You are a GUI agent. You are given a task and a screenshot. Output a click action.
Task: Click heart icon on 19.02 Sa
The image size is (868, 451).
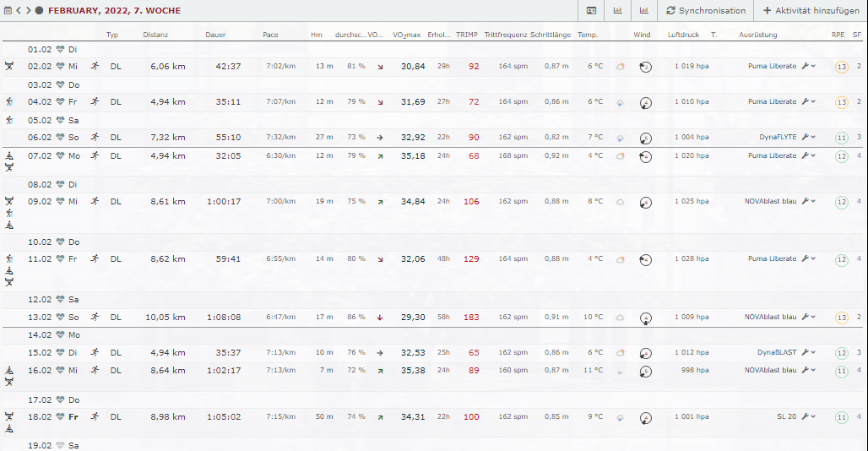point(60,445)
